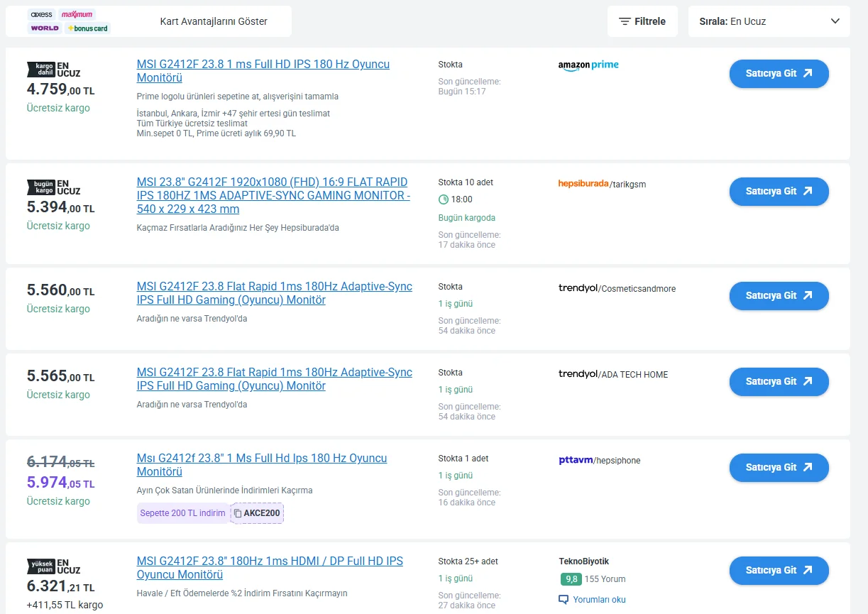Viewport: 868px width, 614px height.
Task: Click the 5.974,05 TL discounted price
Action: point(60,483)
